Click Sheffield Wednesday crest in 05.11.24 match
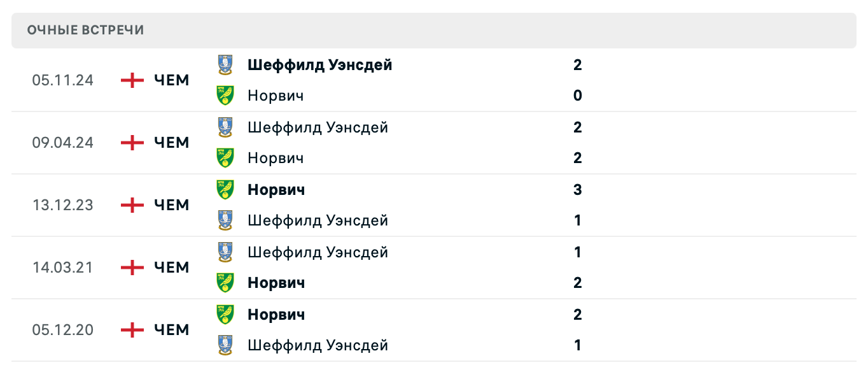The image size is (868, 372). (225, 65)
